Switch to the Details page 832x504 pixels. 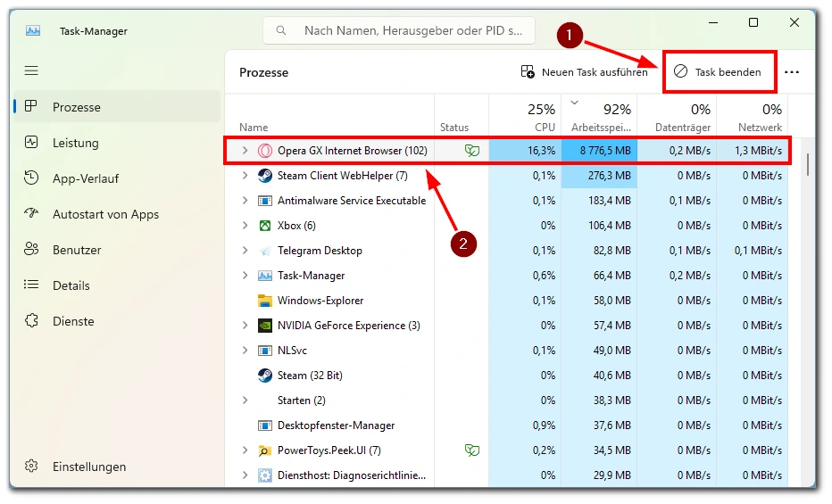[x=117, y=285]
